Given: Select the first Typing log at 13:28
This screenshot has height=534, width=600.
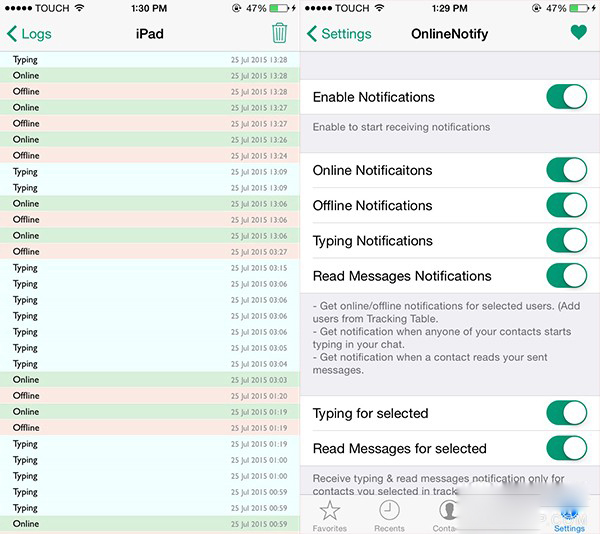Looking at the screenshot, I should point(150,60).
